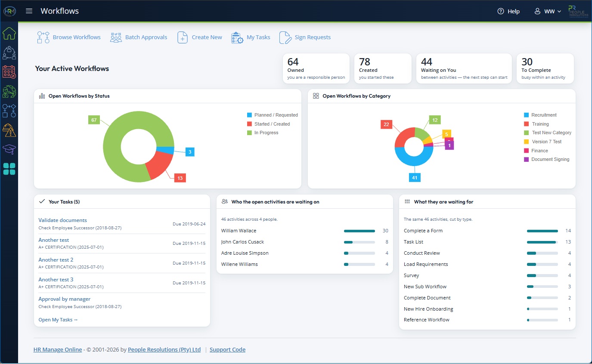This screenshot has width=592, height=364.
Task: Click the Open My Tasks link
Action: 58,320
